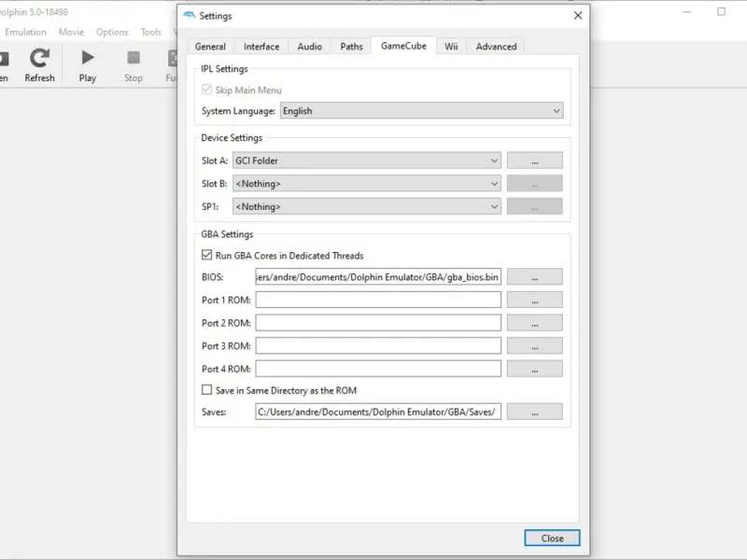The width and height of the screenshot is (747, 560).
Task: Switch to the Wii tab
Action: tap(451, 46)
